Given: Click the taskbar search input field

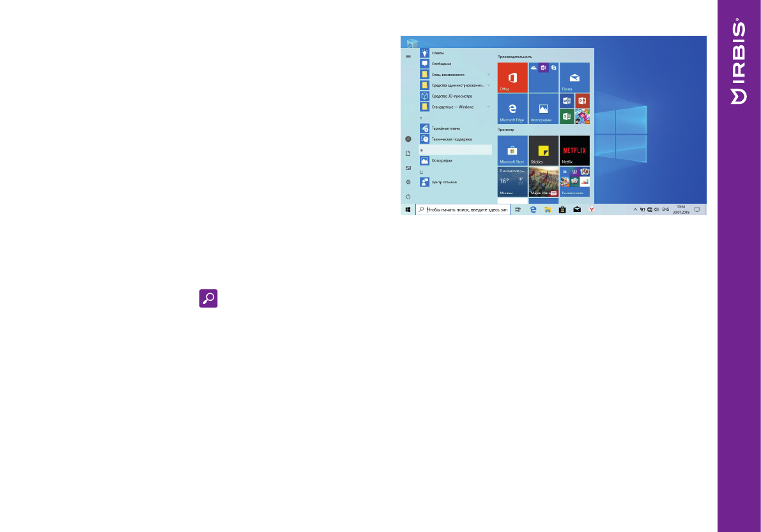Looking at the screenshot, I should tap(463, 209).
